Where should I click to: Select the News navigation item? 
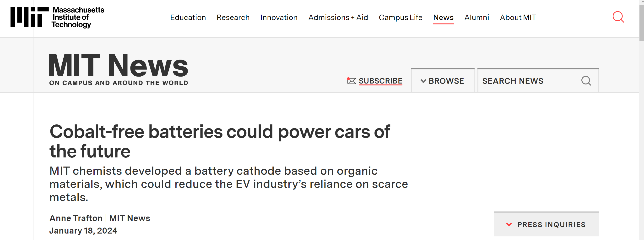click(443, 17)
